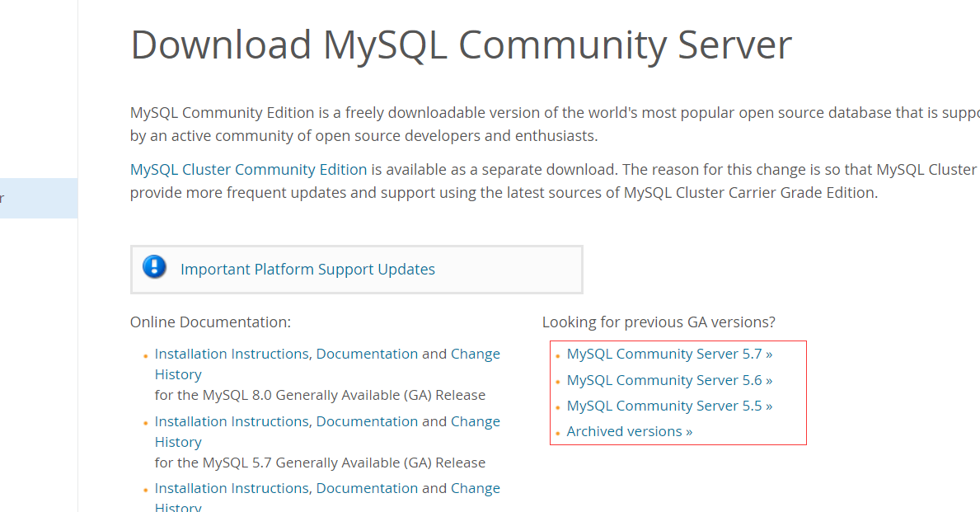Image resolution: width=980 pixels, height=512 pixels.
Task: Click the blue exclamation notice icon
Action: point(154,267)
